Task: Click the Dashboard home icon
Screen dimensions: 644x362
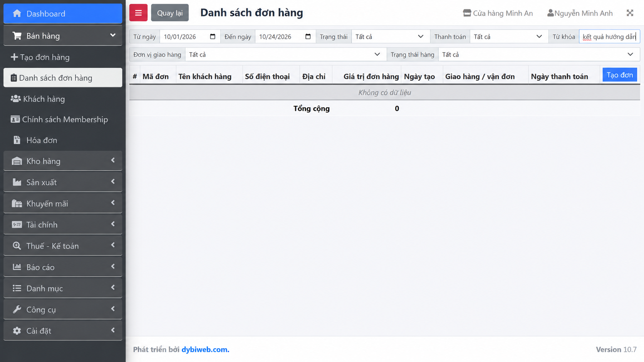Action: coord(17,13)
